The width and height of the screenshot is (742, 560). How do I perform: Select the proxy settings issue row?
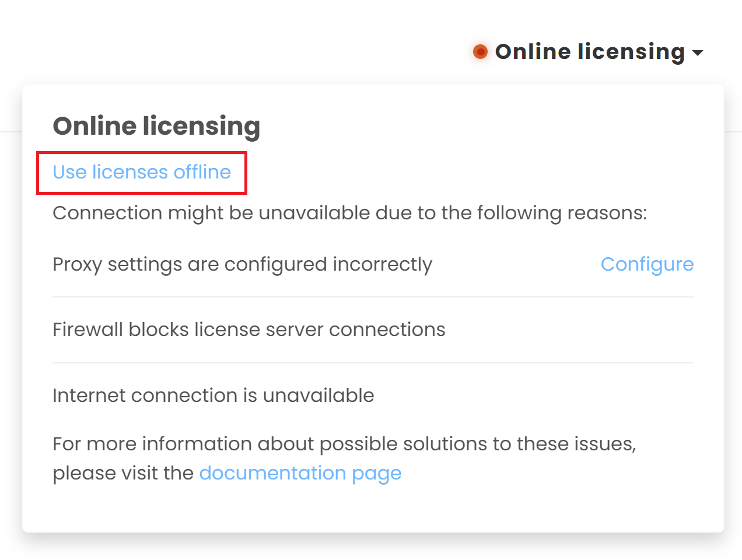coord(243,264)
